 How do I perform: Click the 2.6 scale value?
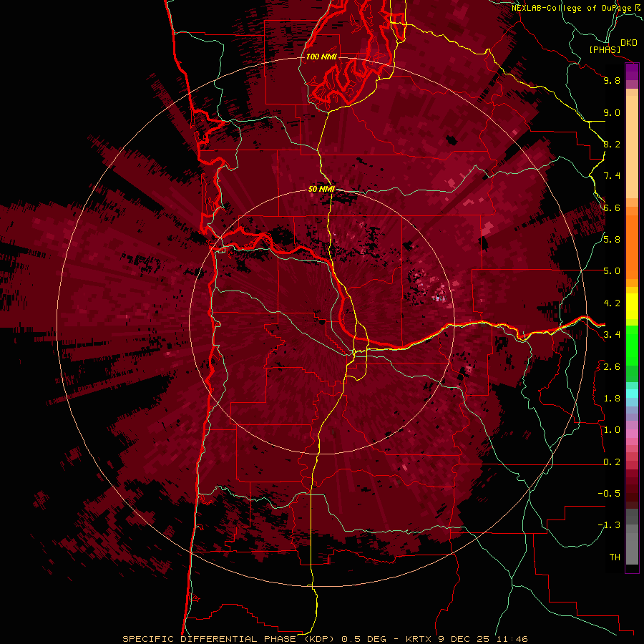point(612,367)
